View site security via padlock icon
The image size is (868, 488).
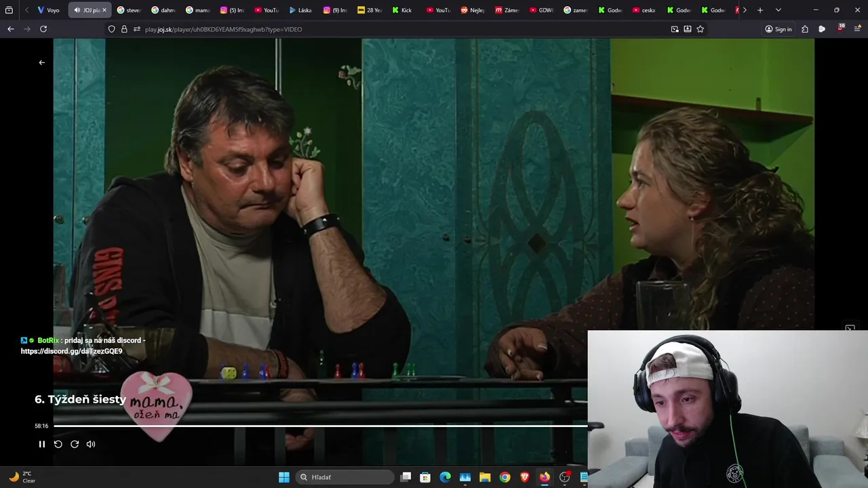pyautogui.click(x=124, y=29)
